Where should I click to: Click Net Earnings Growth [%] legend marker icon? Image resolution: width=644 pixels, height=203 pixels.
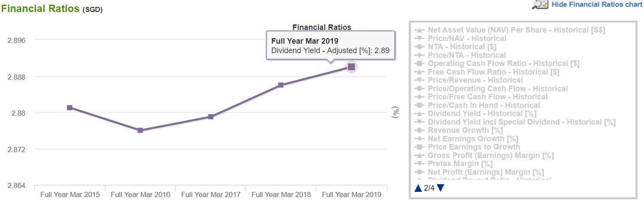[420, 139]
